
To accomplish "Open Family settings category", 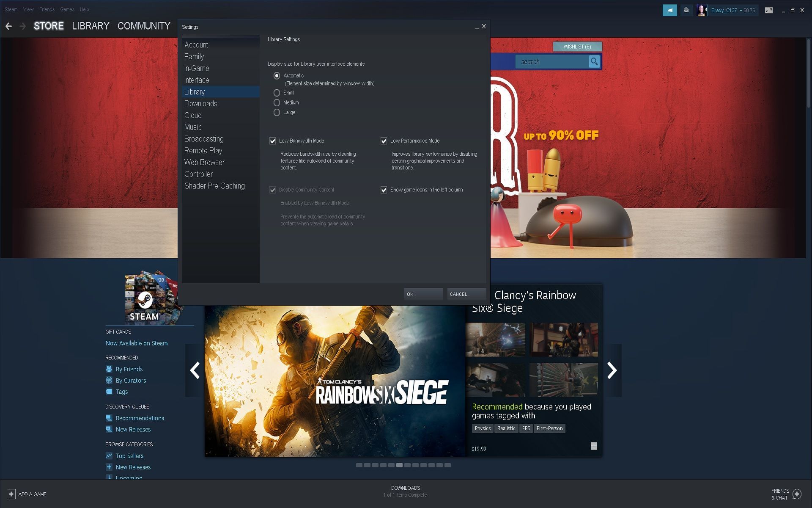I will tap(220, 57).
